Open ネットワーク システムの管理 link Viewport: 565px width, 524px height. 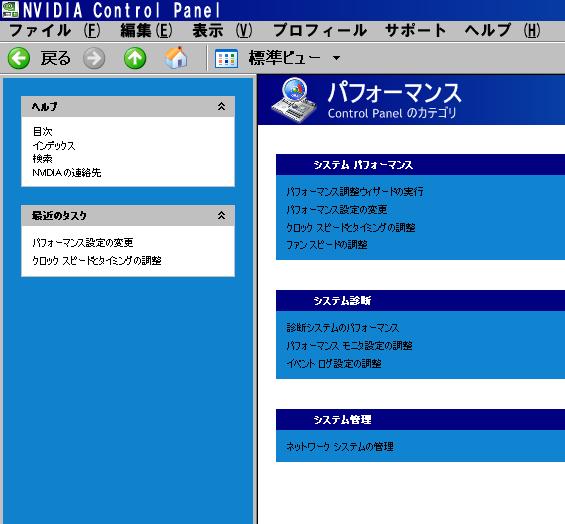tap(340, 447)
